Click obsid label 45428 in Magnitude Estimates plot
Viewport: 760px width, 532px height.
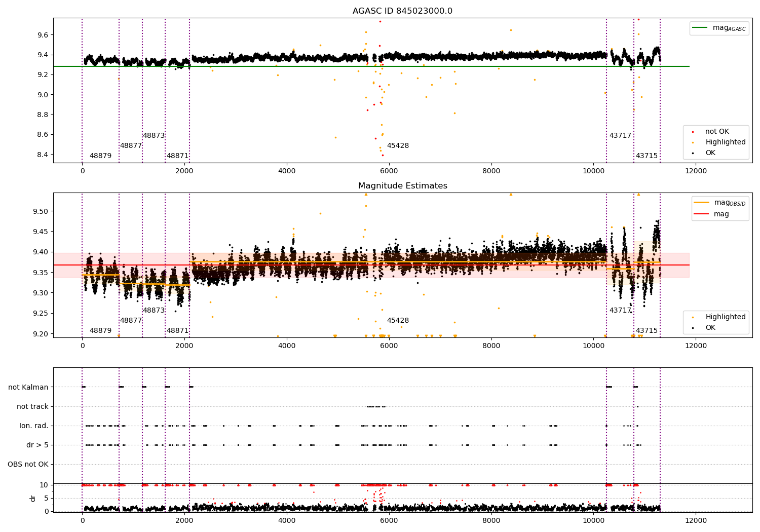click(398, 321)
